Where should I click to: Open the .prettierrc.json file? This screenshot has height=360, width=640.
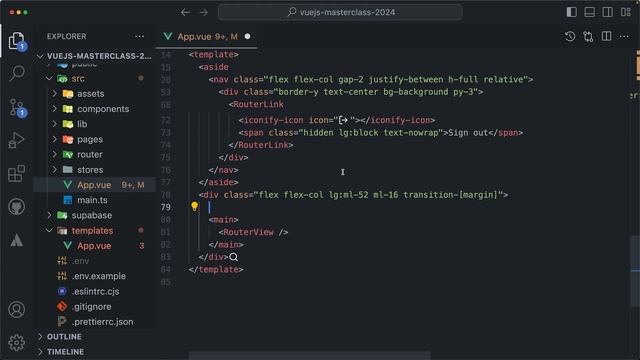point(94,322)
